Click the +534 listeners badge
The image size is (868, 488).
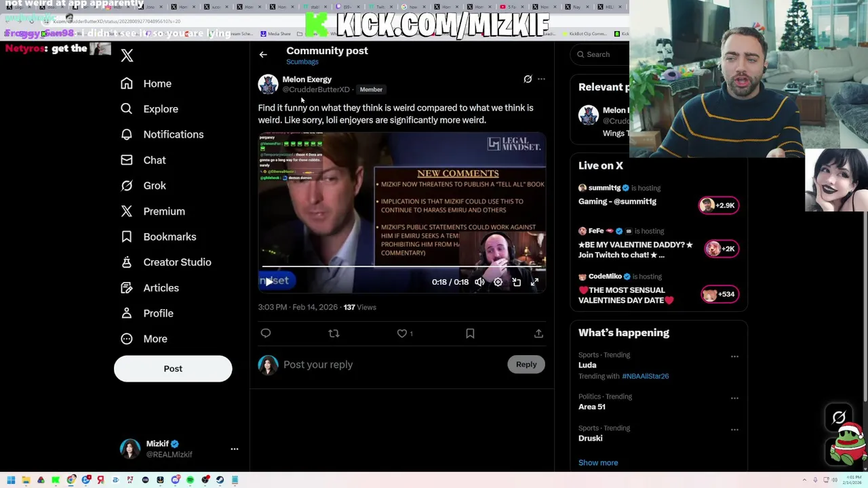click(719, 294)
